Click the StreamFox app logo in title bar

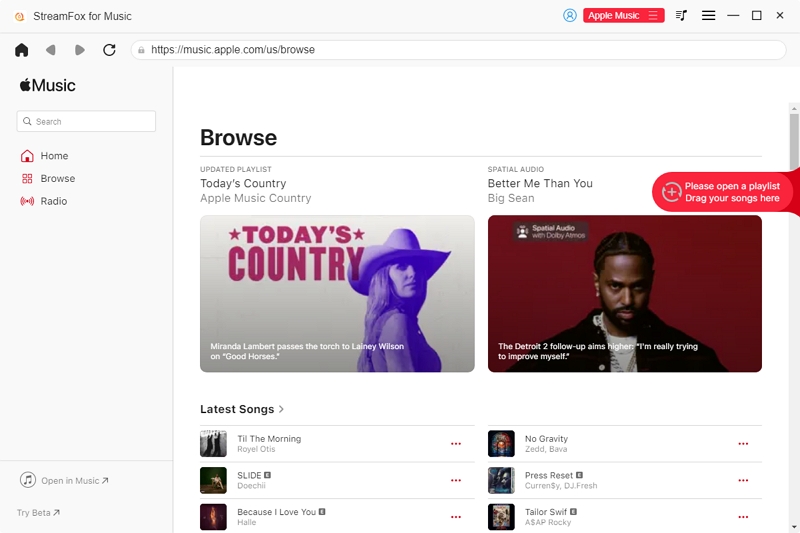coord(20,16)
